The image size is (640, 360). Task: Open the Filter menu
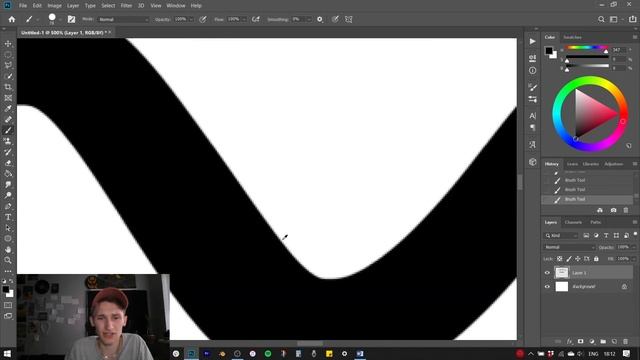[126, 6]
